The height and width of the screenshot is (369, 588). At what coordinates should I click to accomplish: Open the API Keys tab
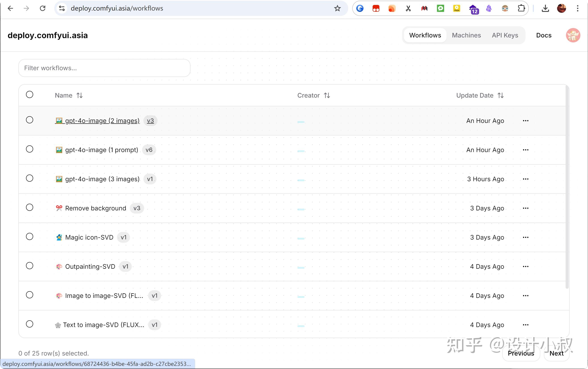click(x=505, y=35)
